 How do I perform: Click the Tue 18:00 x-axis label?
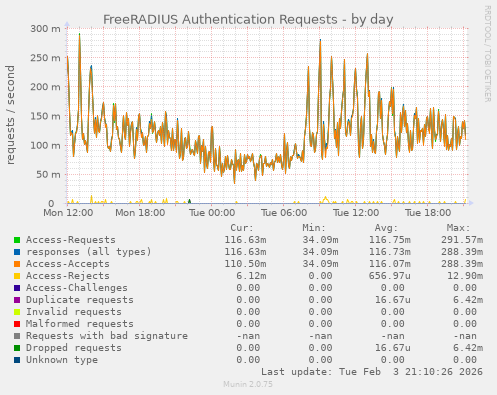click(428, 213)
